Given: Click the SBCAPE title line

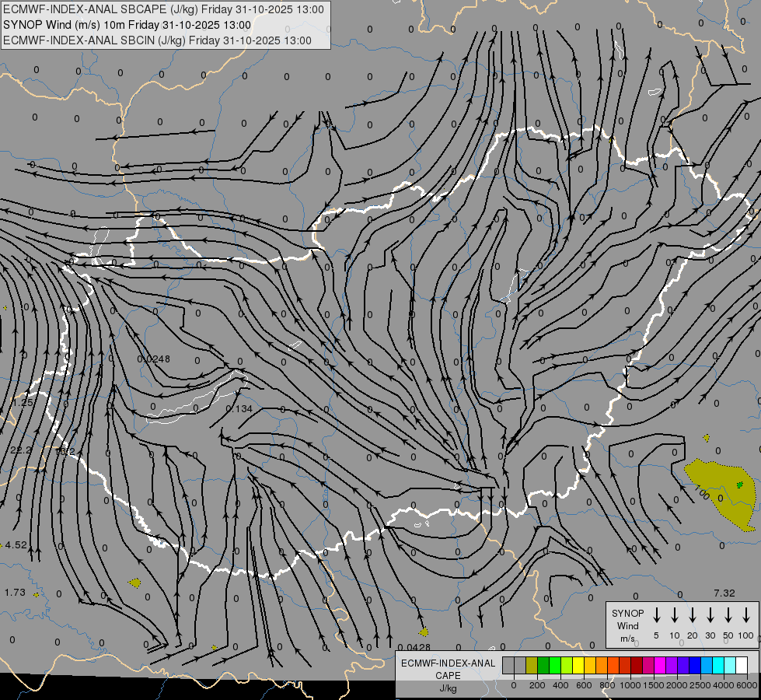Looking at the screenshot, I should click(163, 9).
